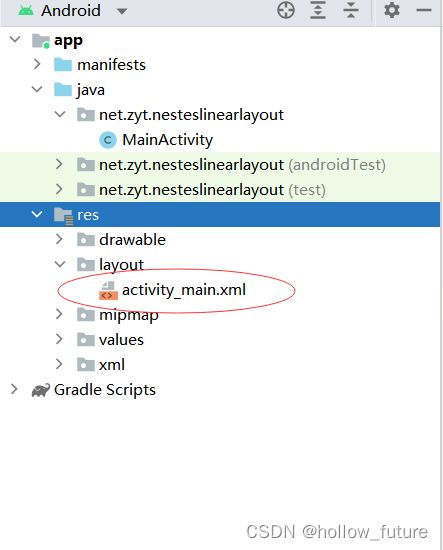This screenshot has height=550, width=443.
Task: Click the values folder icon
Action: click(x=86, y=340)
